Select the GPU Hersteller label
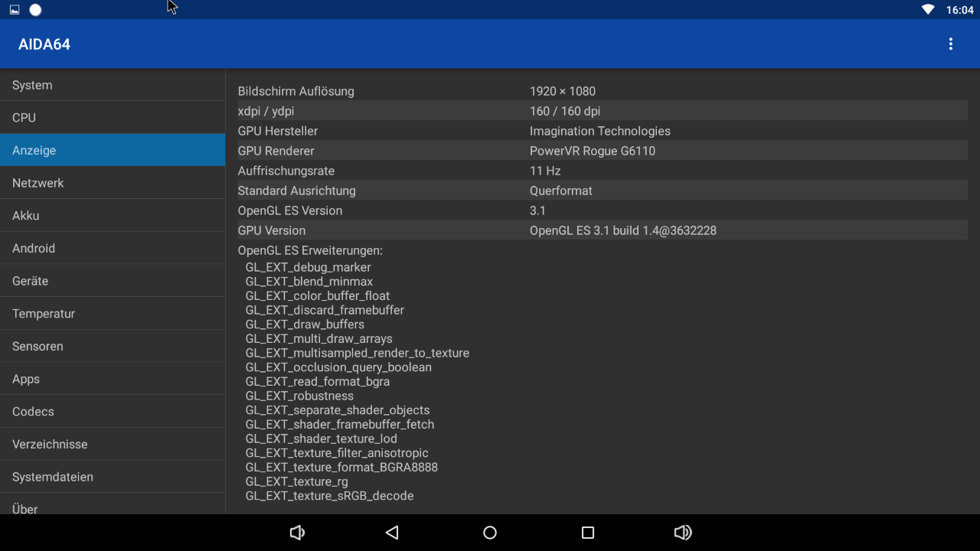The height and width of the screenshot is (551, 980). (x=277, y=131)
